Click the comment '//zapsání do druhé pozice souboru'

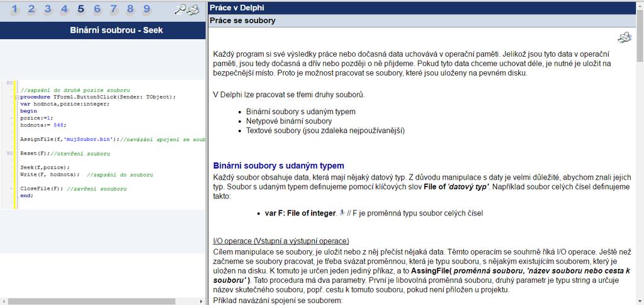tap(75, 90)
